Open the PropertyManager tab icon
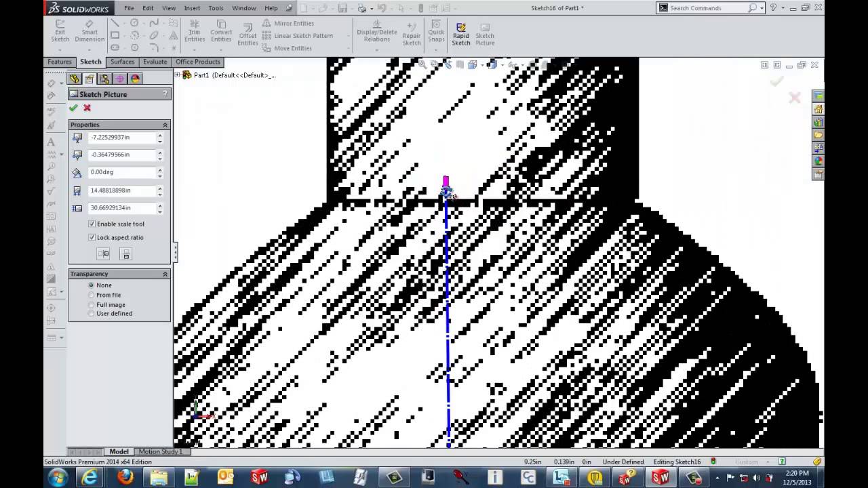The height and width of the screenshot is (488, 868). [x=90, y=79]
